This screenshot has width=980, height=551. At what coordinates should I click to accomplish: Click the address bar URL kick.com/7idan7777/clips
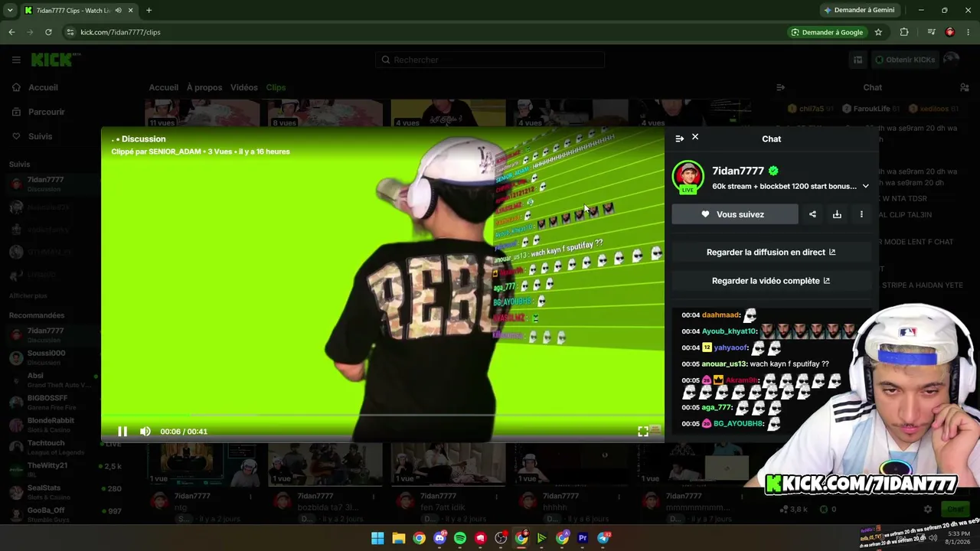pyautogui.click(x=120, y=32)
